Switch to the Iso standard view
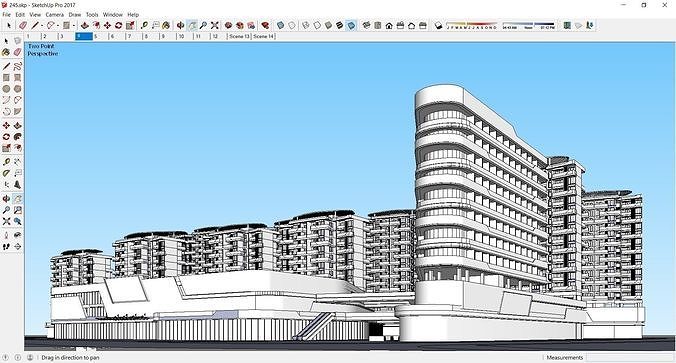Screen dimensions: 676x363 [366, 25]
